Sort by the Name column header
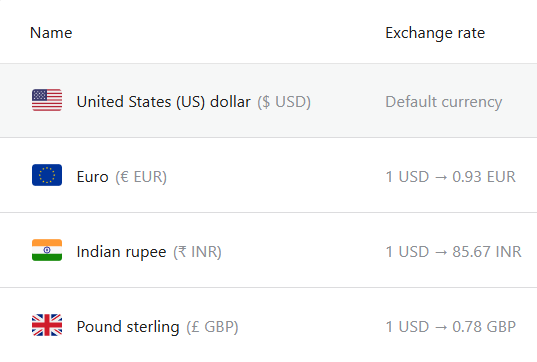The height and width of the screenshot is (362, 537). [51, 33]
